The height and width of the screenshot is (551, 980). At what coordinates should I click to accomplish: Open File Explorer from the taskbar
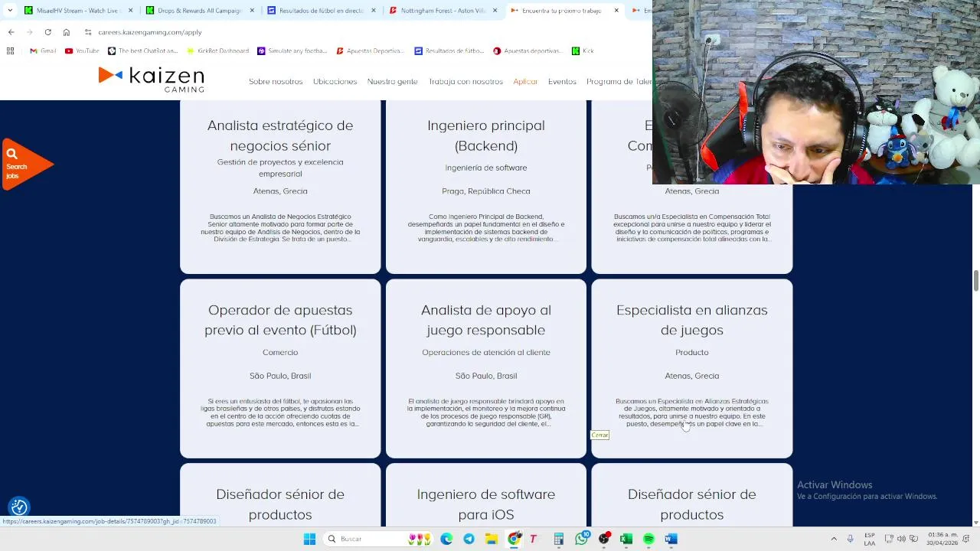pos(492,539)
